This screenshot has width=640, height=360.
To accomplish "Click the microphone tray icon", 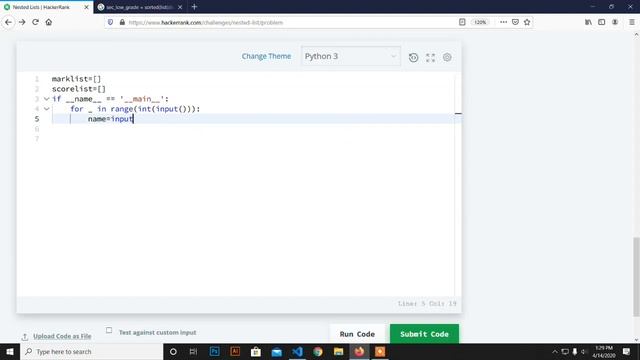I will (575, 351).
